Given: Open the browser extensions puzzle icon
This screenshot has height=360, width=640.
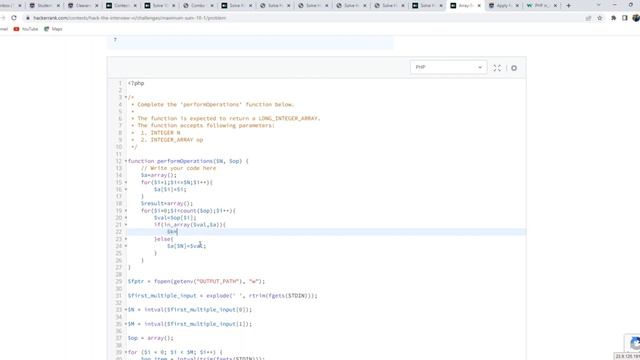Looking at the screenshot, I should [613, 18].
